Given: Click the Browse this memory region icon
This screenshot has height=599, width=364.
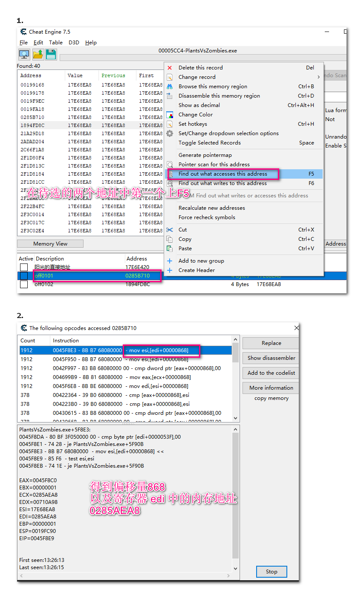Looking at the screenshot, I should [x=170, y=87].
